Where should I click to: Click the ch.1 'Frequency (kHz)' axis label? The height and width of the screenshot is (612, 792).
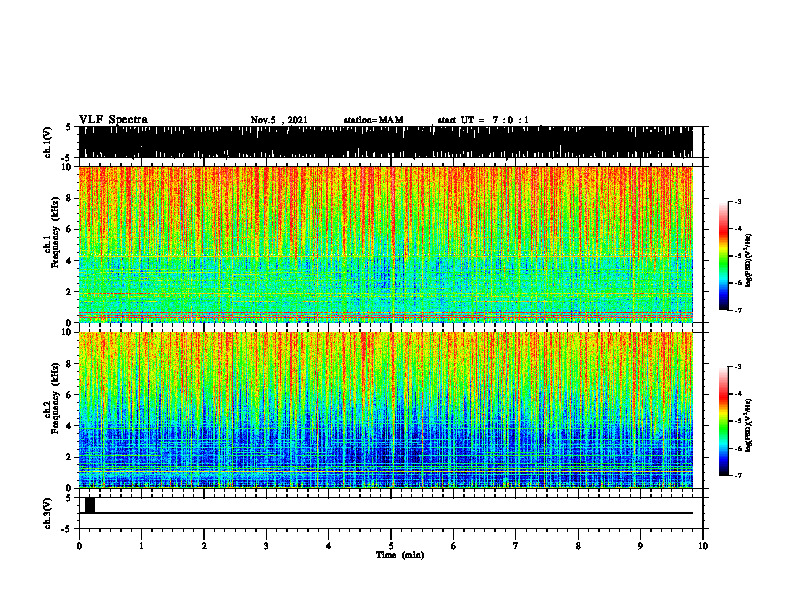(x=55, y=232)
